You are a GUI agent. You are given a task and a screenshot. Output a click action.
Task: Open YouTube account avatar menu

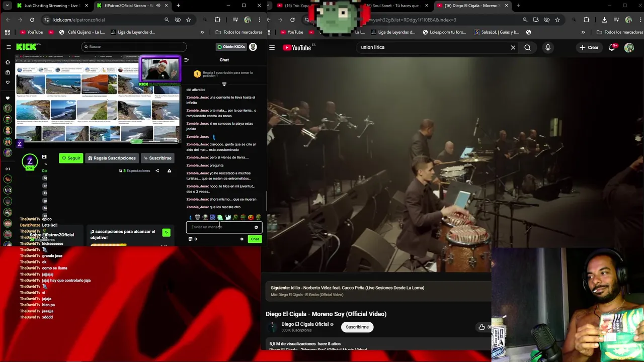(x=629, y=47)
